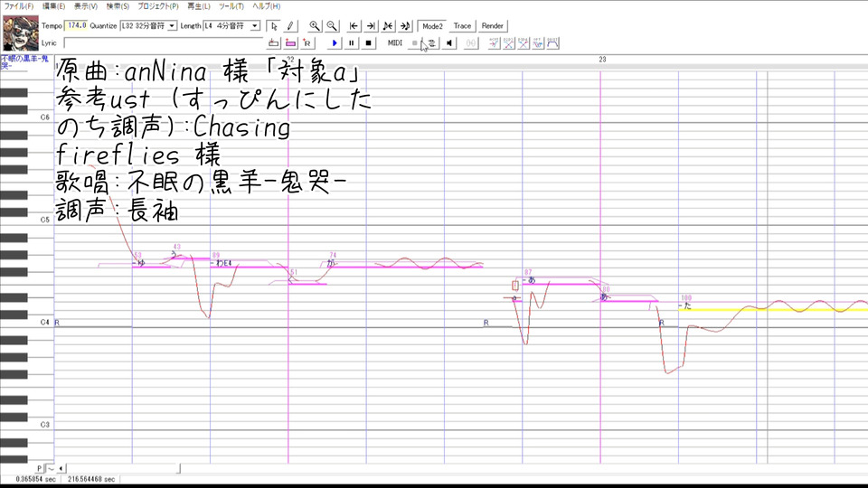The height and width of the screenshot is (488, 868).
Task: Open the Length dropdown
Action: (255, 26)
